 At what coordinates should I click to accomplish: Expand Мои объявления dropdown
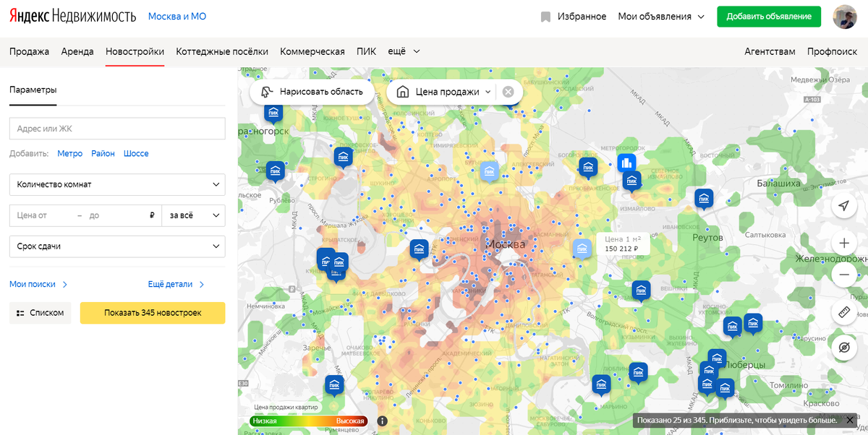tap(661, 17)
